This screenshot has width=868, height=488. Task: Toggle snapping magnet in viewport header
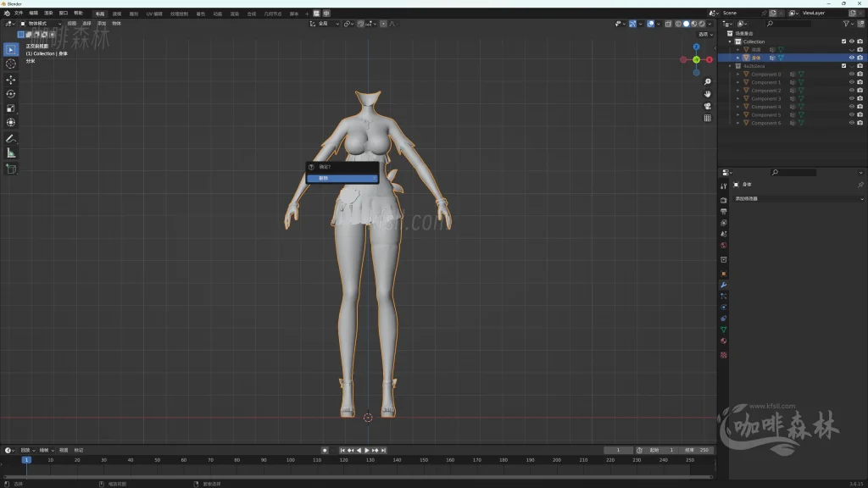tap(361, 24)
